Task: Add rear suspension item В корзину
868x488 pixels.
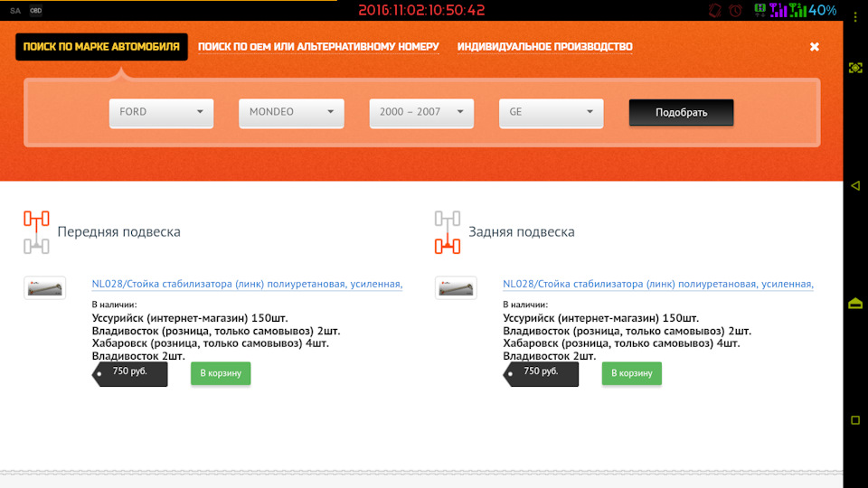Action: [x=632, y=373]
